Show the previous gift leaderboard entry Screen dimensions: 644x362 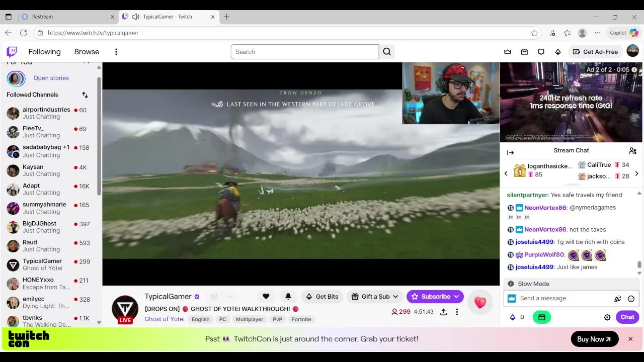tap(506, 173)
